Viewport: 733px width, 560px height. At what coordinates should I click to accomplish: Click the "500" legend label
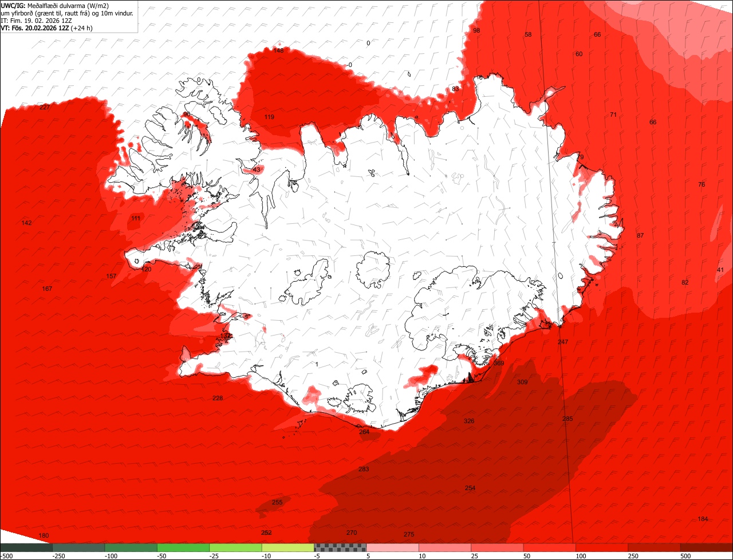(x=686, y=556)
